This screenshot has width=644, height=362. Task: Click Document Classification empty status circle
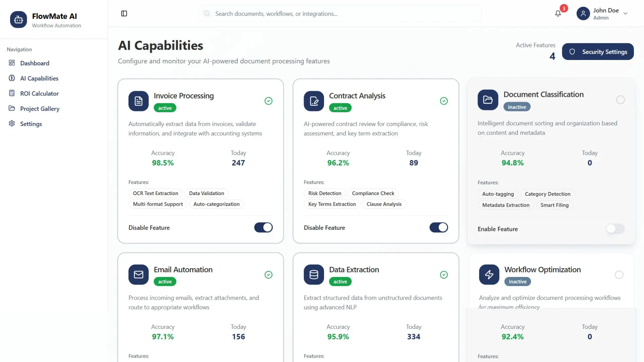point(621,100)
